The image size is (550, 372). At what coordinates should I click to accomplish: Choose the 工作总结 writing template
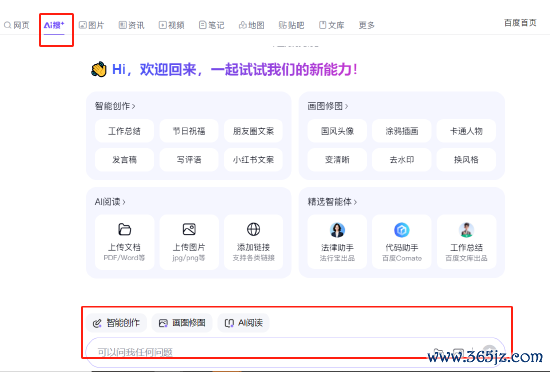124,131
